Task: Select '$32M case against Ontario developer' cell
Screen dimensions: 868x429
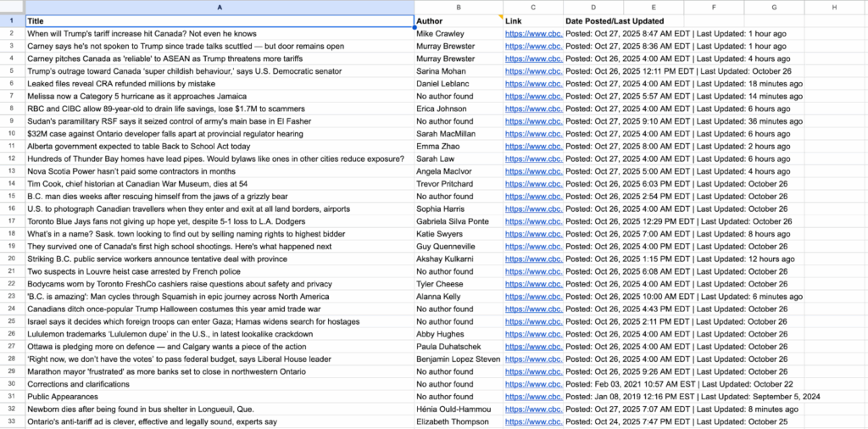Action: [x=220, y=134]
